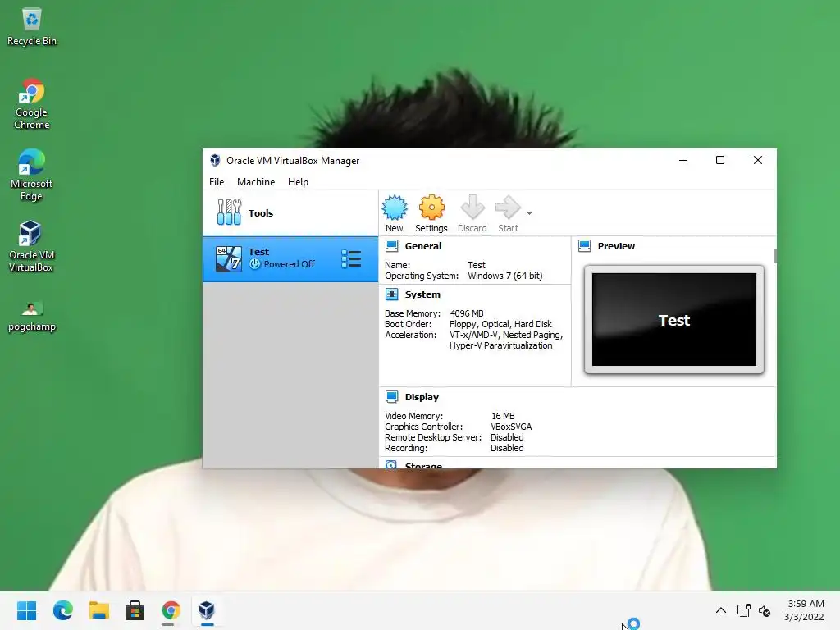Open the System section header link
The height and width of the screenshot is (630, 840).
pos(422,294)
